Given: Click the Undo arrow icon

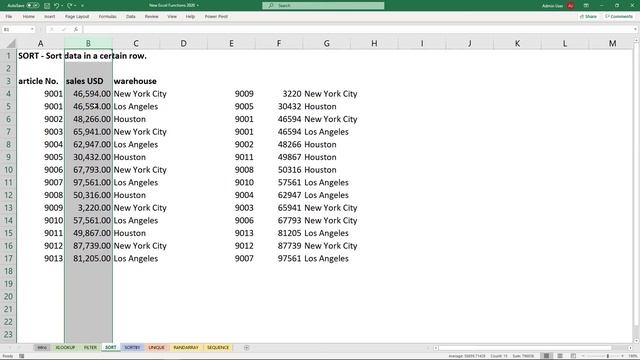Looking at the screenshot, I should point(56,6).
